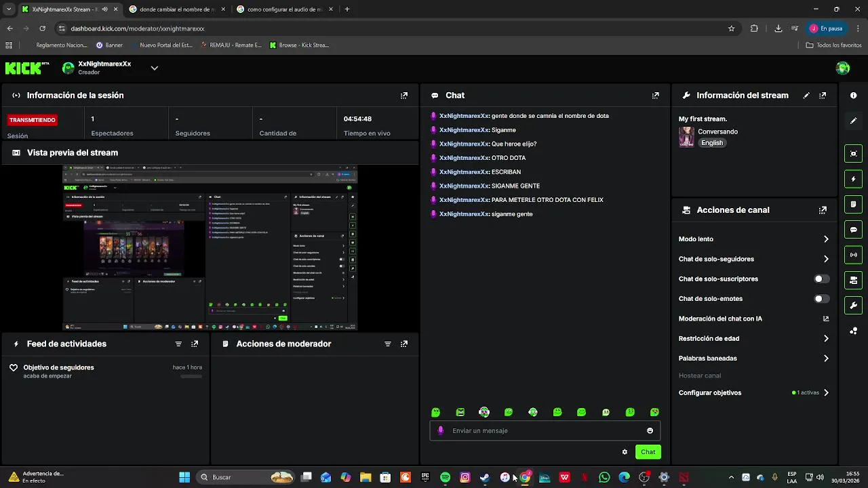Click the Conversando category thumbnail
This screenshot has width=868, height=488.
point(686,137)
